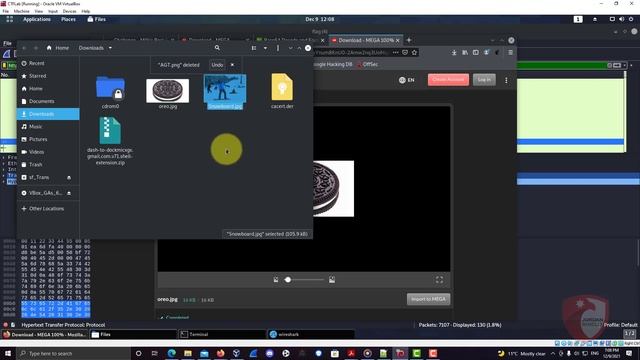Open a new Firefox tab
Image resolution: width=640 pixels, height=360 pixels.
coord(409,40)
